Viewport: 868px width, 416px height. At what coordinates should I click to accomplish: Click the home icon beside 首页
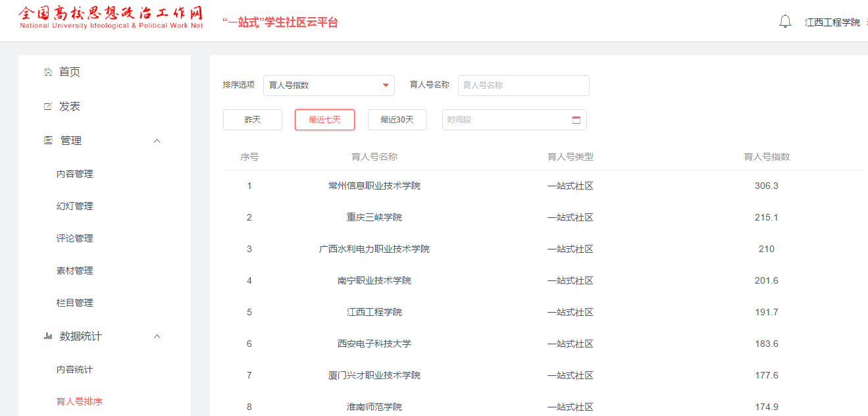pyautogui.click(x=47, y=72)
